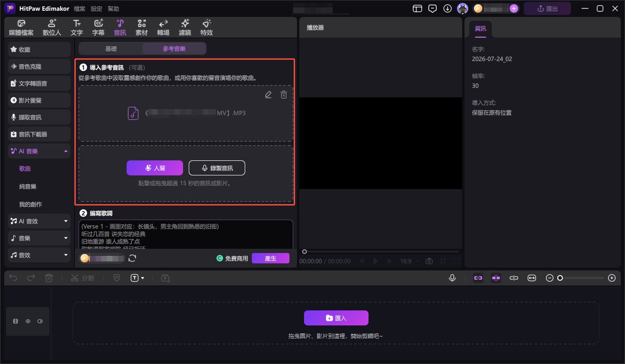Delete the reference MP3 with trash icon
Screen dimensions: 625x364
pos(283,95)
